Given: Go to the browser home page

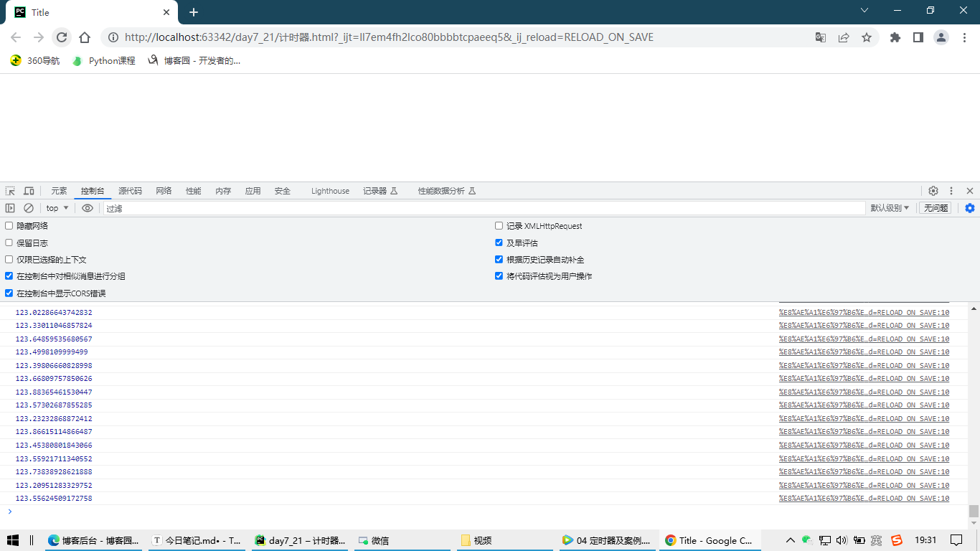Looking at the screenshot, I should 85,37.
